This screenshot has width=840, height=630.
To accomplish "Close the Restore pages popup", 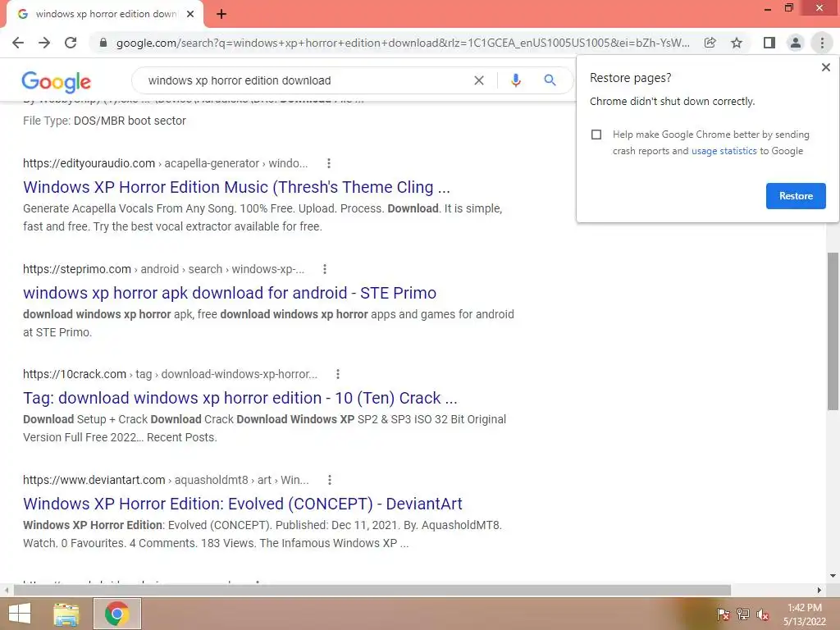I will (825, 67).
